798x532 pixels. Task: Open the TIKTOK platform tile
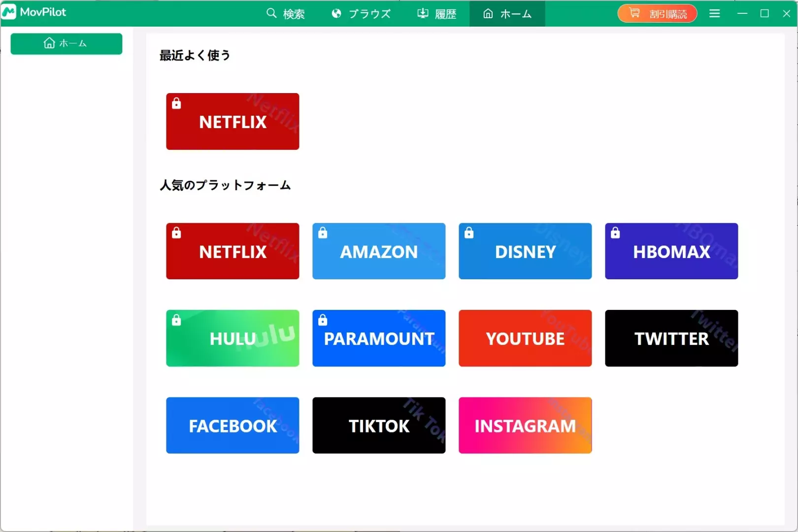click(379, 426)
